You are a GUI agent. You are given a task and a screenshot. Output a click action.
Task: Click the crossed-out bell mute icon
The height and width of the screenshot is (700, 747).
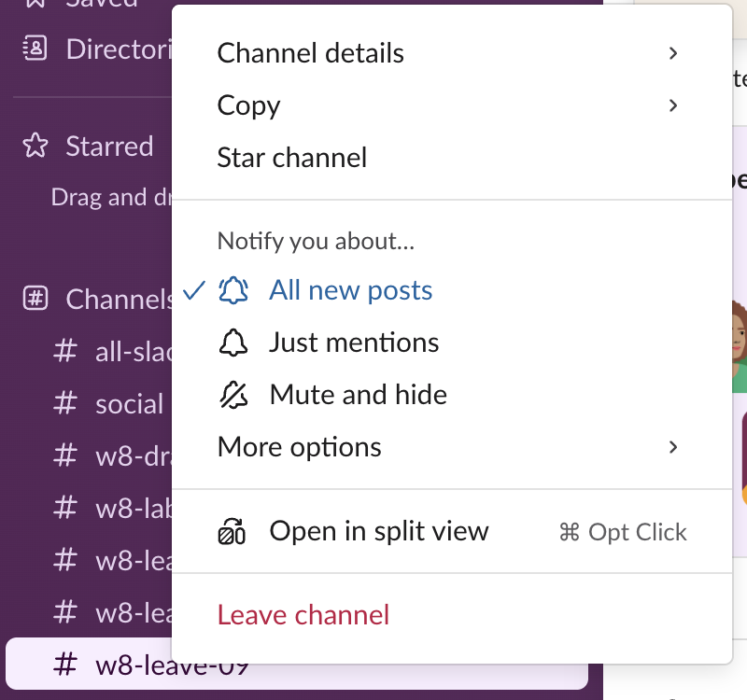tap(233, 395)
